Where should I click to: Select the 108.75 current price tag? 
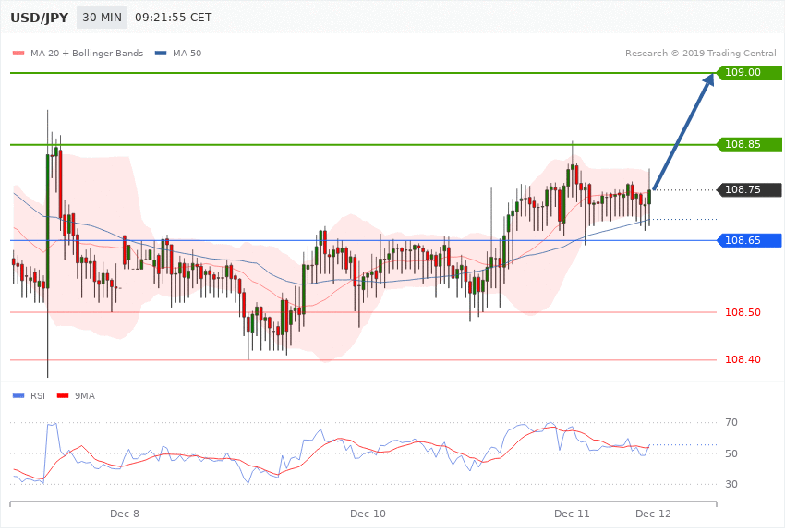[x=749, y=189]
